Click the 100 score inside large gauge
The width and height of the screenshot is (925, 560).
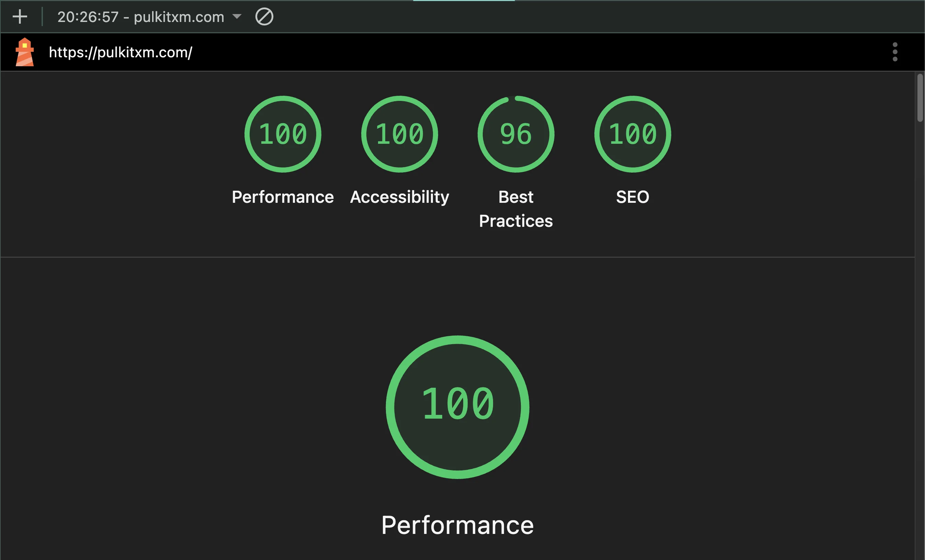457,404
